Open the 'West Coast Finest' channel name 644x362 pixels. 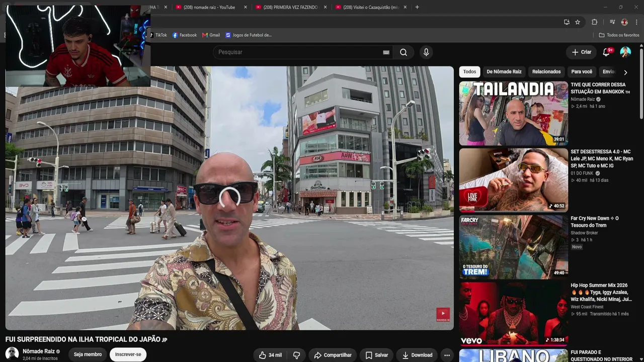point(587,307)
